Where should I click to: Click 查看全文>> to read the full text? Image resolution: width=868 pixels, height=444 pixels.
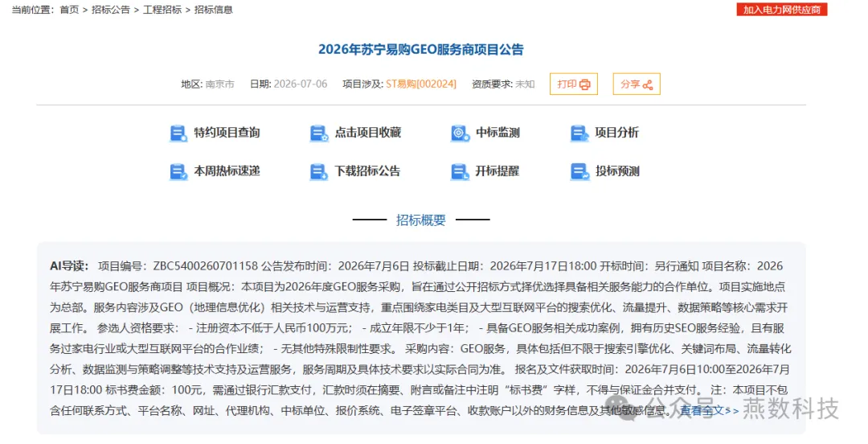(x=710, y=411)
